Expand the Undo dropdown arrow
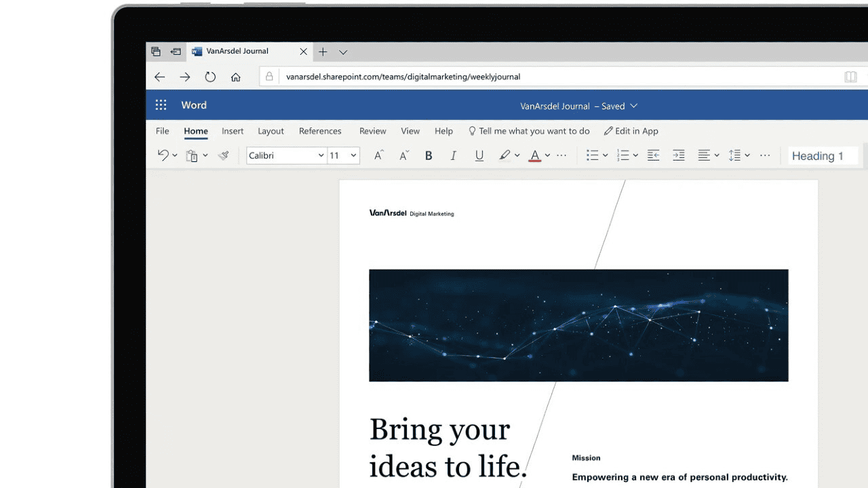Screen dimensions: 868x488 point(174,155)
